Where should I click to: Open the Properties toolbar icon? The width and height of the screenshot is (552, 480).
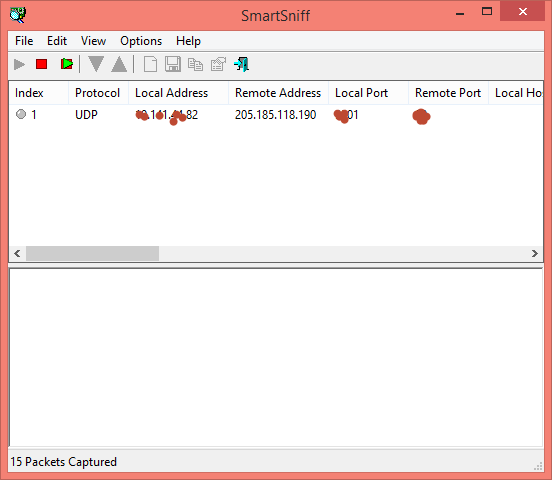(x=218, y=64)
